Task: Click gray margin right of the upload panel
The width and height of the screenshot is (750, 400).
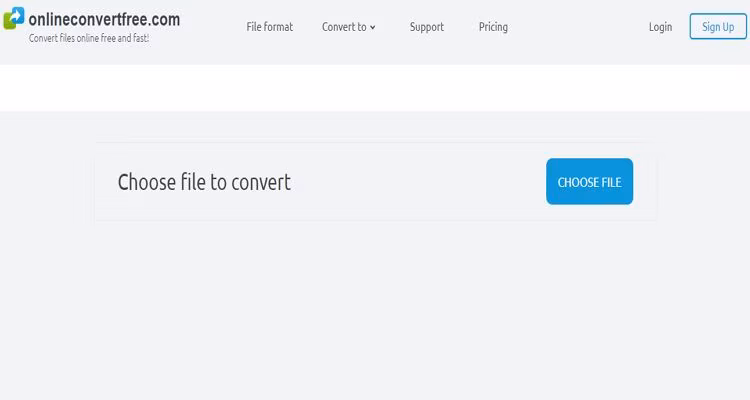Action: [703, 182]
